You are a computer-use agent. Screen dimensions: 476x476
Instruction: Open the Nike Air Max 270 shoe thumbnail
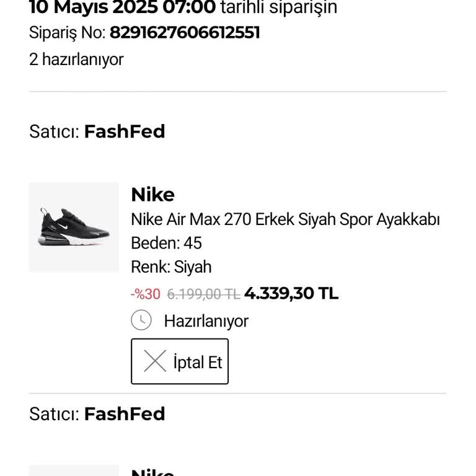click(x=74, y=227)
